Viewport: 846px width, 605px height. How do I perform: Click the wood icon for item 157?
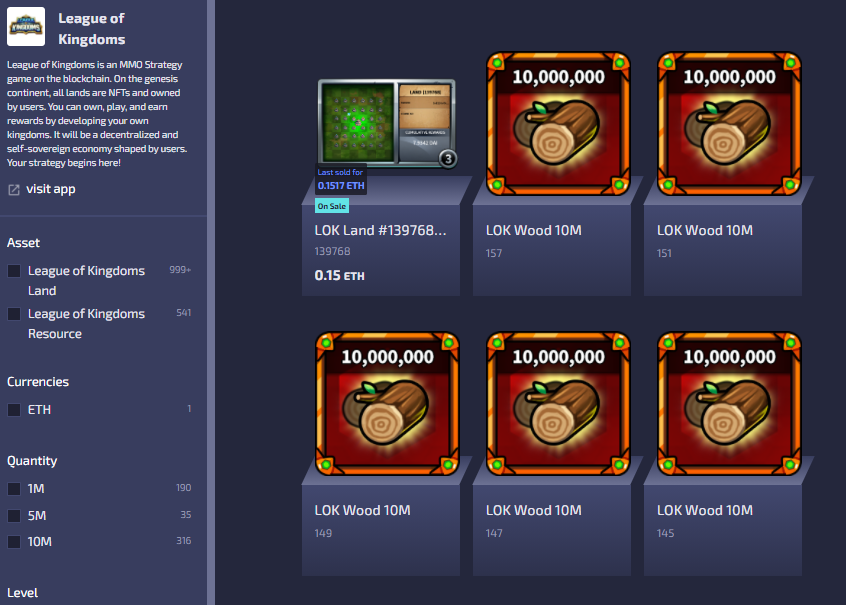click(x=558, y=124)
